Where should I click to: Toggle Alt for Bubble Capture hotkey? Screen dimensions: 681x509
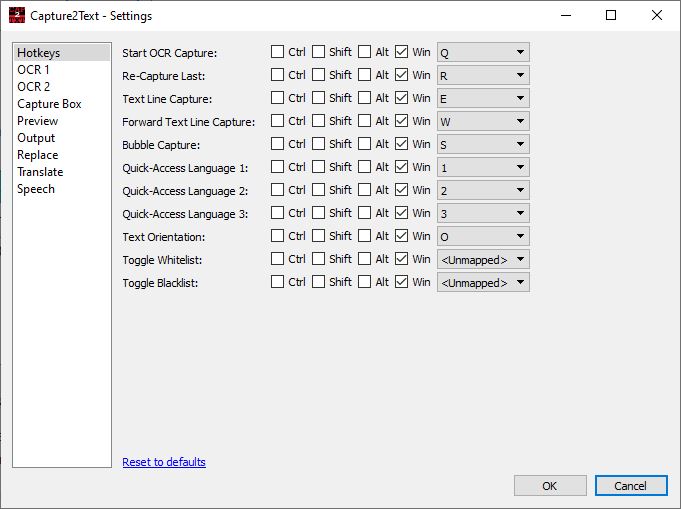point(365,144)
